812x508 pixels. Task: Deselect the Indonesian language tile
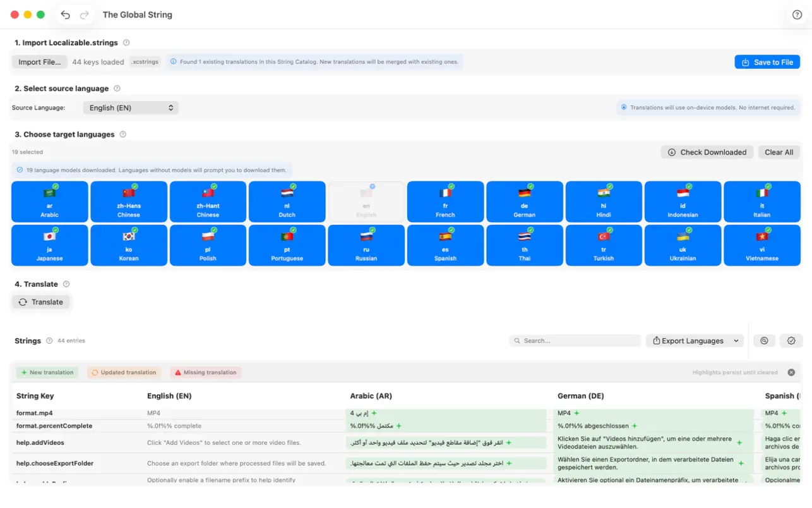click(x=683, y=202)
